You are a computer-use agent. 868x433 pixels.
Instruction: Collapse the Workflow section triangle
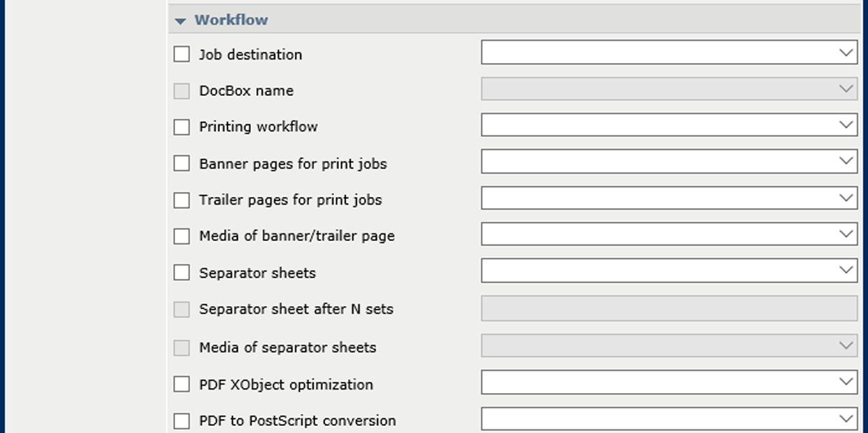[181, 21]
